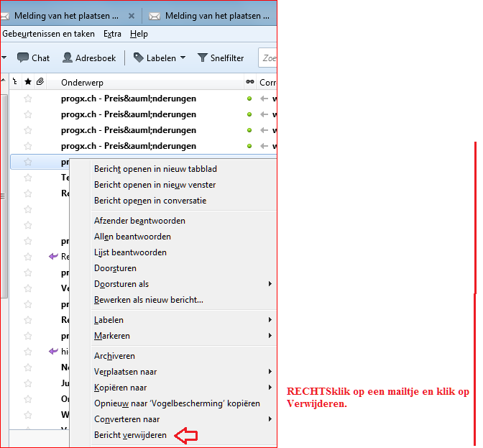Click the search field beside Snelfilter
Screen dimensions: 483x448
click(269, 58)
